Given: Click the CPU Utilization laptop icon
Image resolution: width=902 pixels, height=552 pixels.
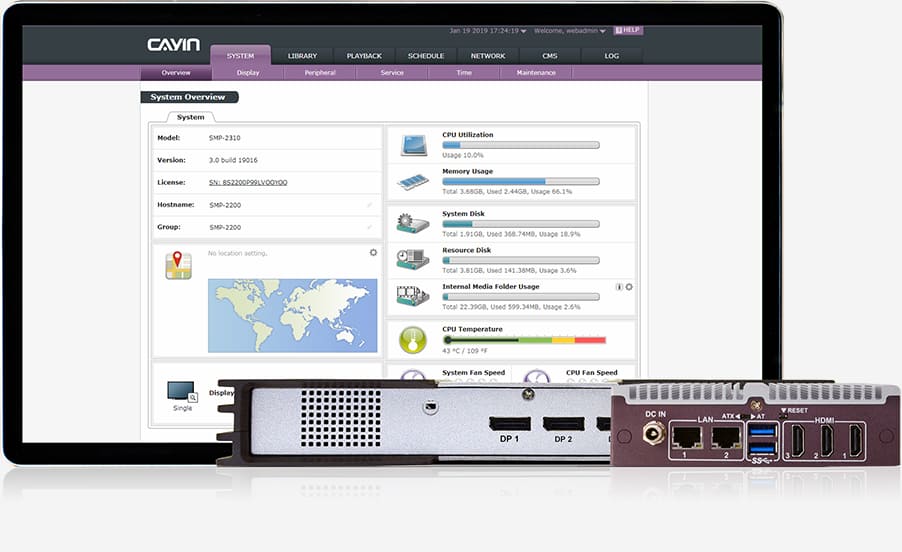Looking at the screenshot, I should [415, 145].
